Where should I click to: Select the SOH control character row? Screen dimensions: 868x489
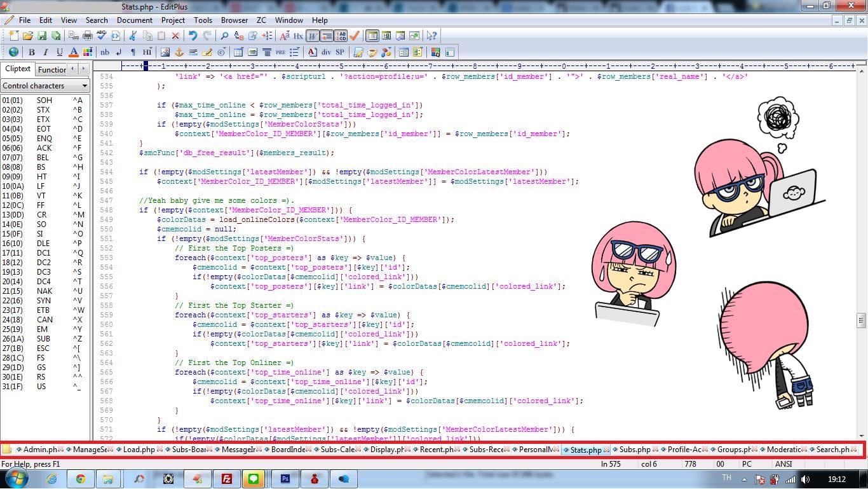click(44, 100)
